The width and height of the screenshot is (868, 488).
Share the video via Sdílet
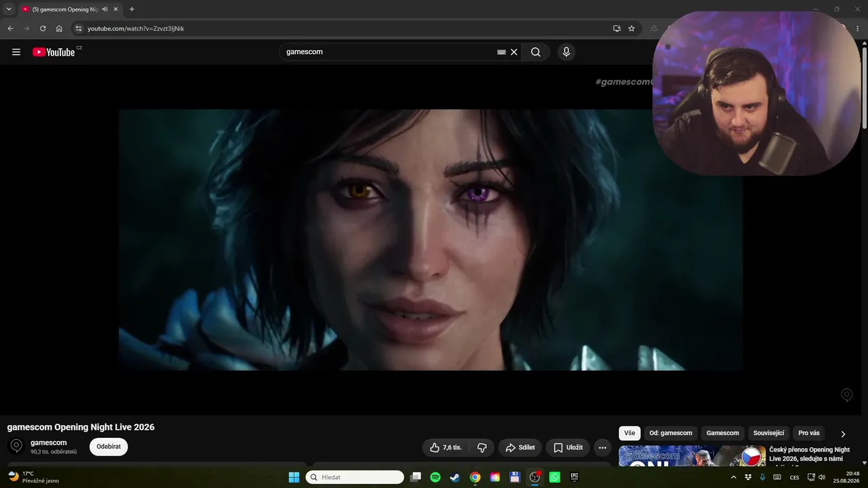pyautogui.click(x=520, y=447)
